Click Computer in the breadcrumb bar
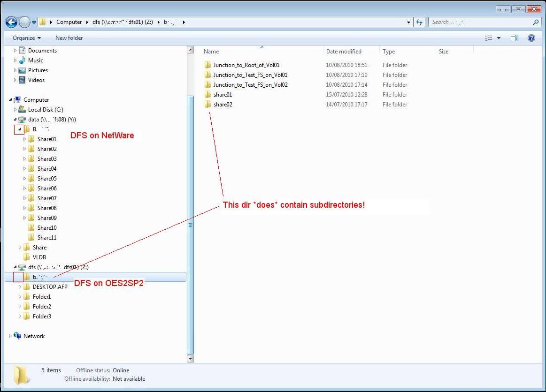546x392 pixels. 69,22
